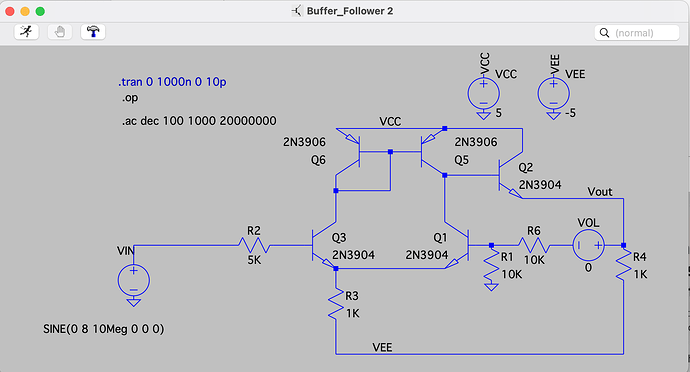Click transistor Q2 symbol
This screenshot has height=372, width=690.
[510, 176]
